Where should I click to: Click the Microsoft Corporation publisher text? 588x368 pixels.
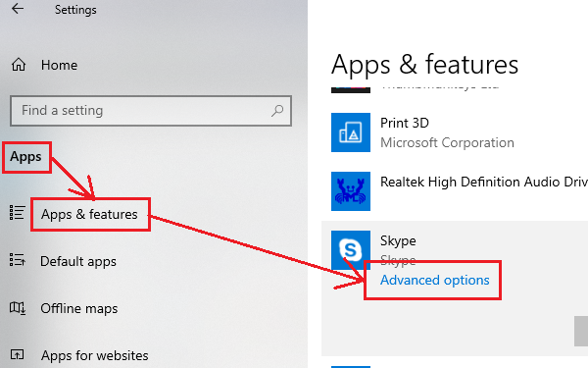[x=447, y=142]
